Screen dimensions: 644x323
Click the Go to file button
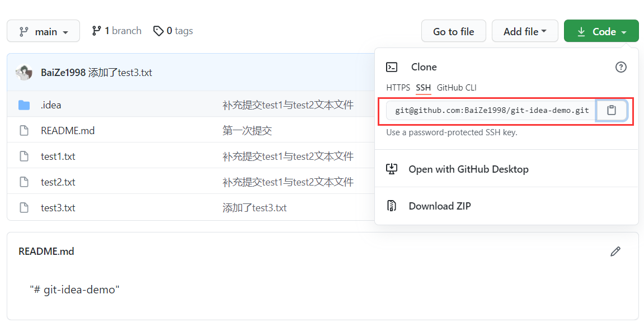click(x=453, y=31)
